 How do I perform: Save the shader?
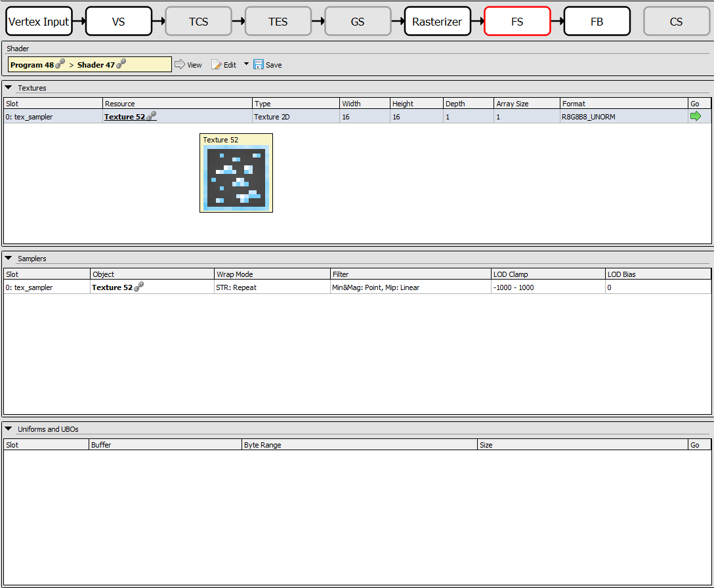(268, 65)
